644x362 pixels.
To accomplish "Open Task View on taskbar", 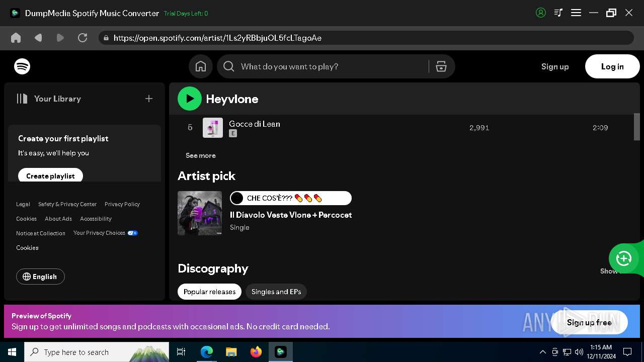I will [x=181, y=352].
